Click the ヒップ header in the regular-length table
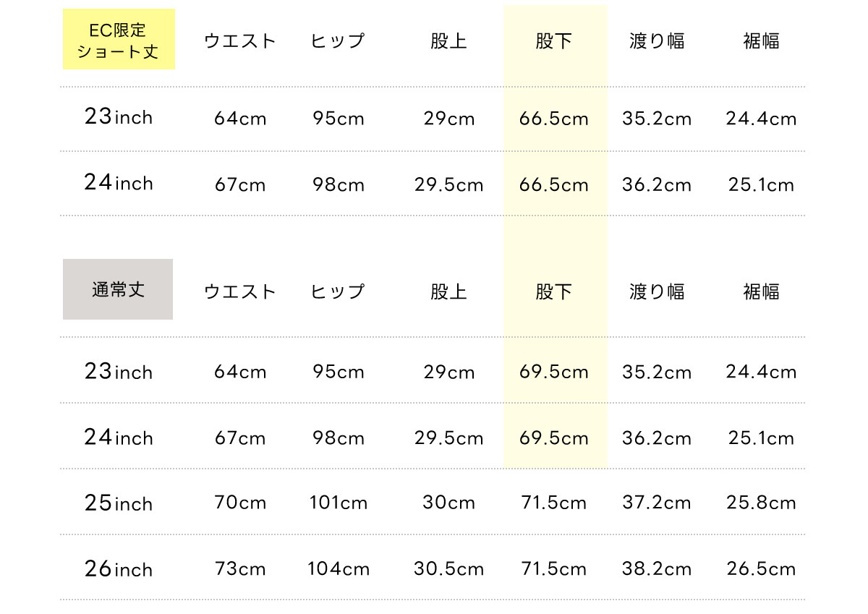Screen dimensions: 868x614 (338, 291)
